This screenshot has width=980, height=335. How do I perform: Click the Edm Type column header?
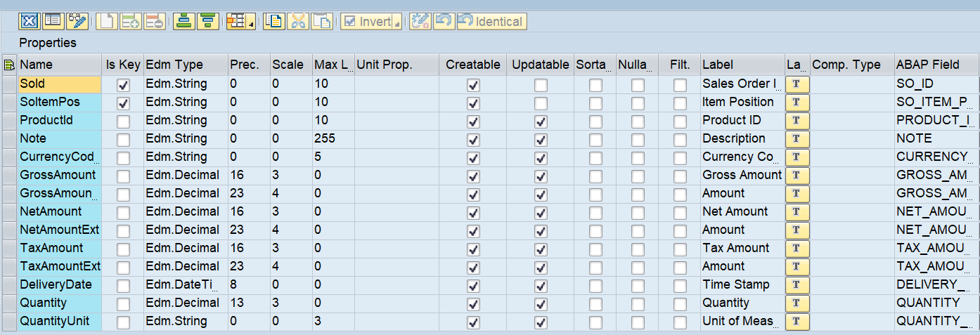pyautogui.click(x=185, y=65)
